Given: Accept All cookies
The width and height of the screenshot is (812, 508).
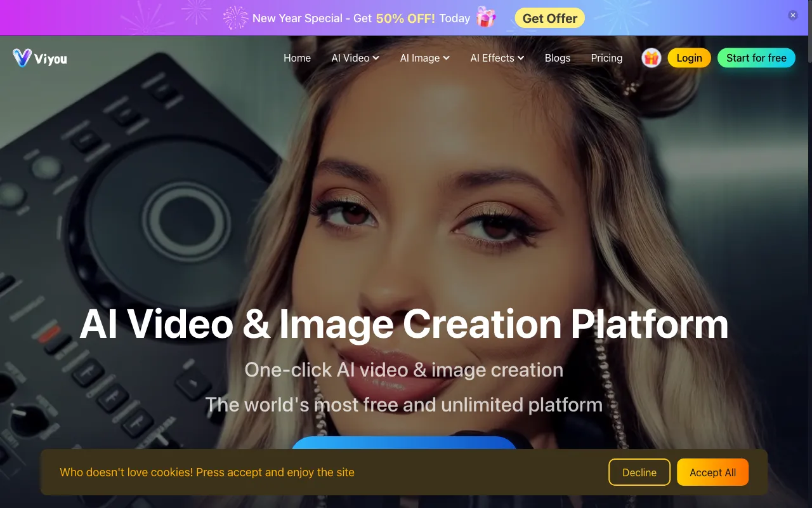Looking at the screenshot, I should [x=713, y=472].
